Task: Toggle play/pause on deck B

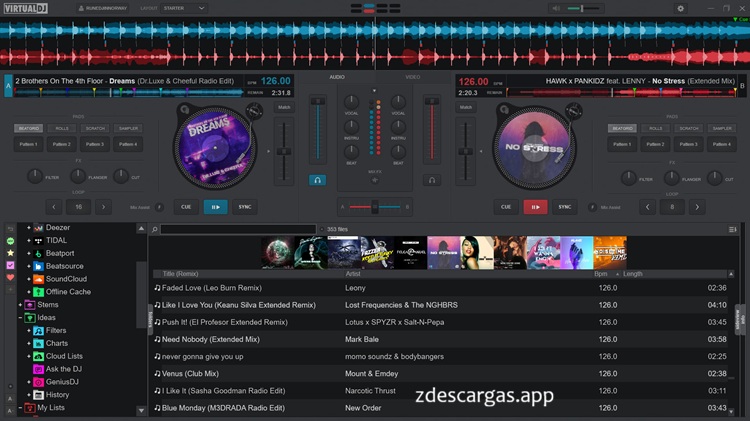Action: tap(535, 207)
